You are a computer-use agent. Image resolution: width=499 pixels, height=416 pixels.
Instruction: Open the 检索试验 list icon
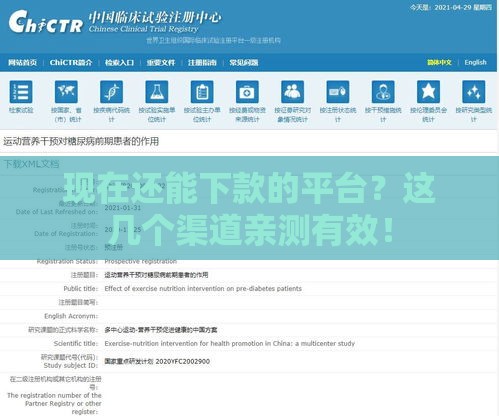click(x=21, y=92)
